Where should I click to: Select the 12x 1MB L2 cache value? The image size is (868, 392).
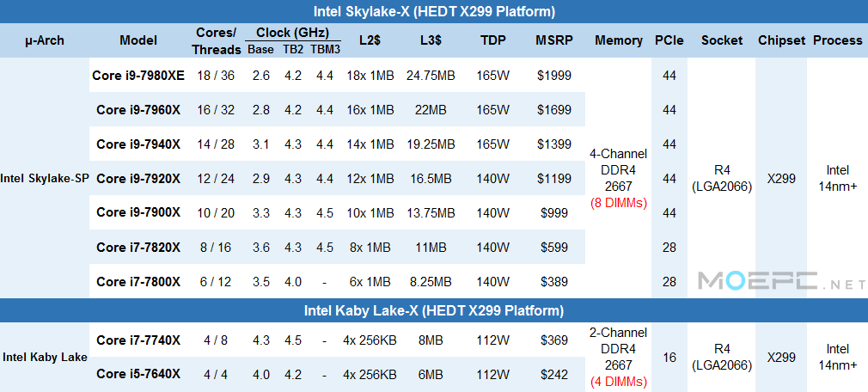click(x=370, y=178)
